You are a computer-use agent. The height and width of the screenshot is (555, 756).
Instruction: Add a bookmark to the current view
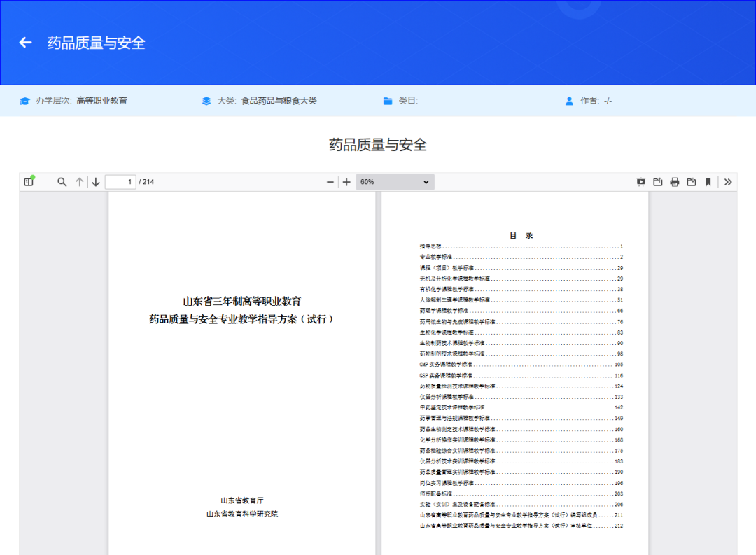point(708,181)
